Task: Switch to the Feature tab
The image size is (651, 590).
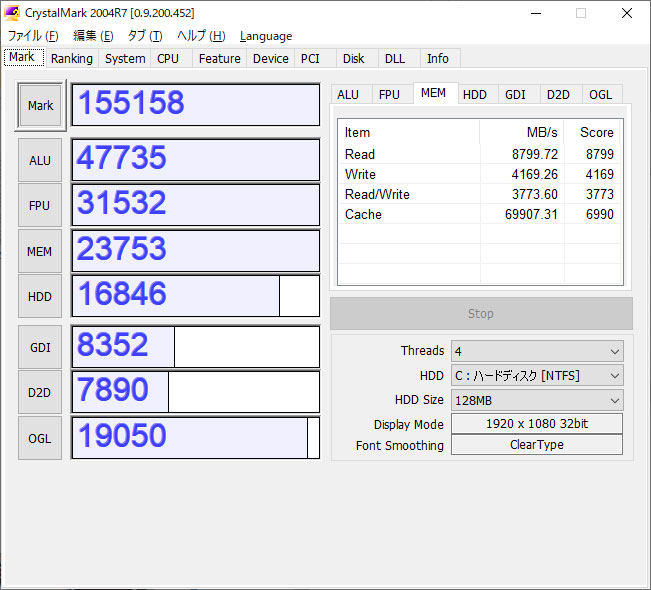Action: coord(220,59)
